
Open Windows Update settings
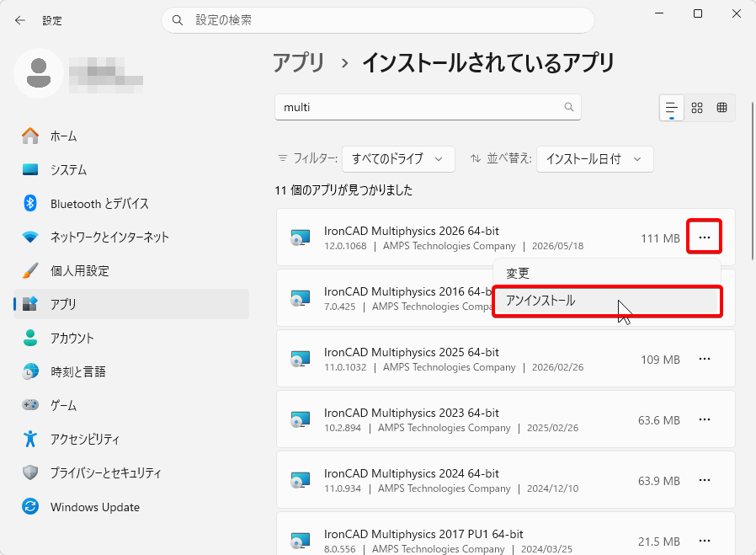point(131,507)
